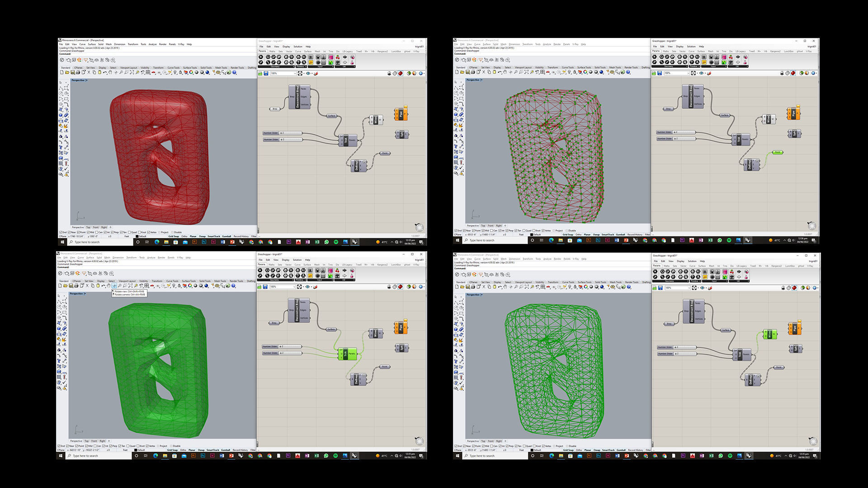868x488 pixels.
Task: Click the Preview eye icon in top-left Grasshopper
Action: click(308, 73)
